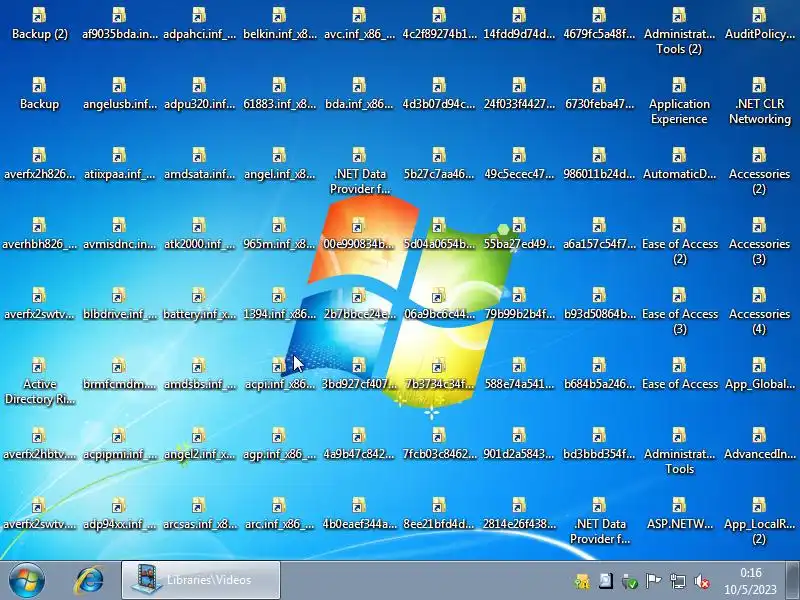
Task: Click the muted volume speaker tray icon
Action: [x=703, y=581]
